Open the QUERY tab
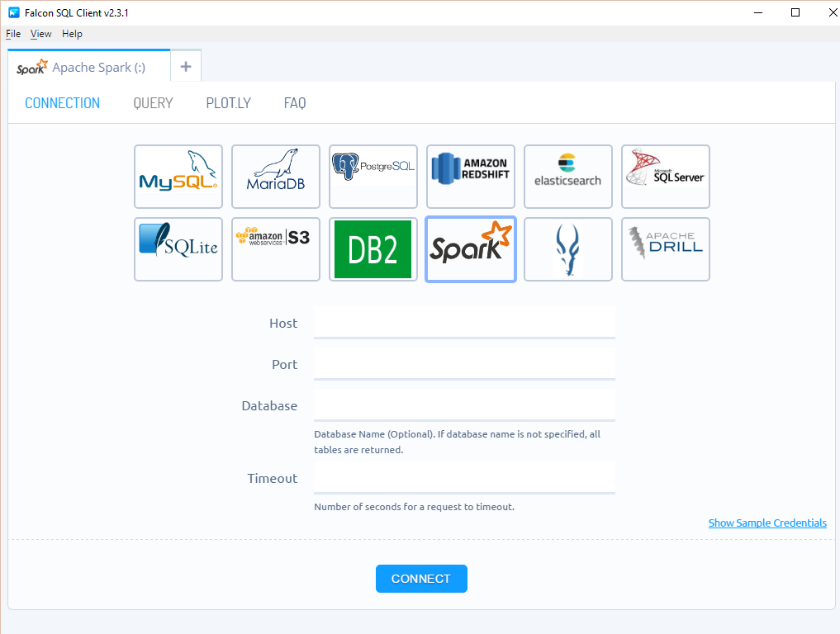Image resolution: width=840 pixels, height=634 pixels. 153,103
